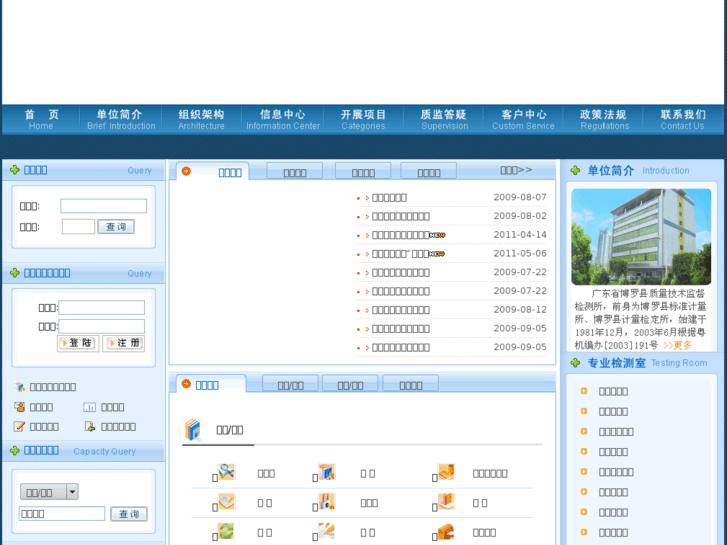Click the news row dated 2009-08-12

pos(452,310)
